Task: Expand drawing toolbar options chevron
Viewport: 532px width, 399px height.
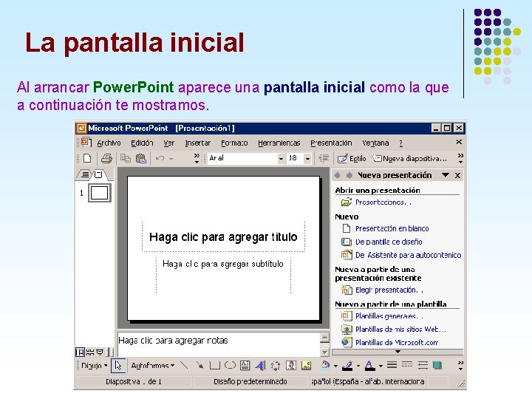Action: tap(460, 366)
